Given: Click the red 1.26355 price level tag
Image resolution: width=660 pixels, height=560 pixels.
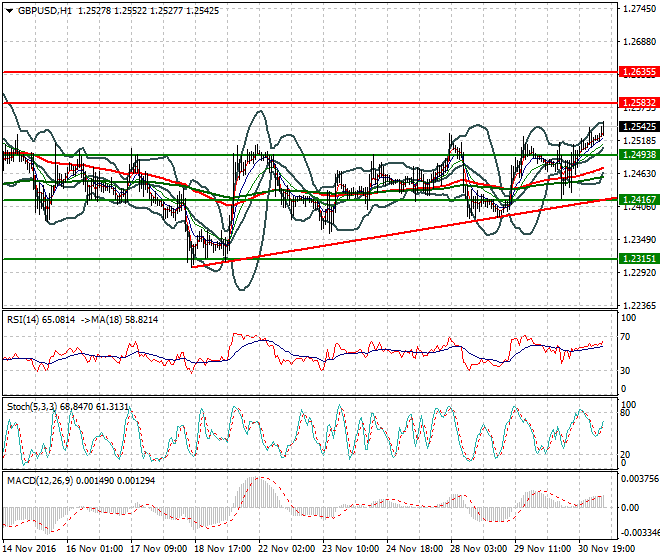Looking at the screenshot, I should click(x=639, y=72).
